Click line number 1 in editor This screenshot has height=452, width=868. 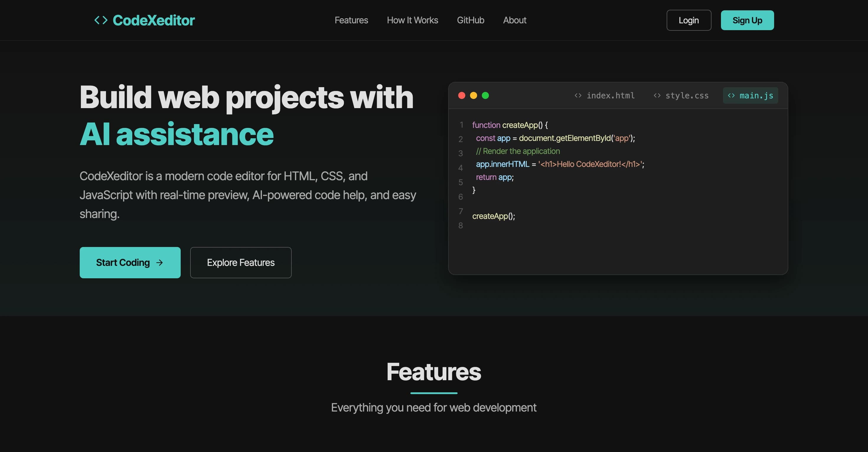pos(461,125)
